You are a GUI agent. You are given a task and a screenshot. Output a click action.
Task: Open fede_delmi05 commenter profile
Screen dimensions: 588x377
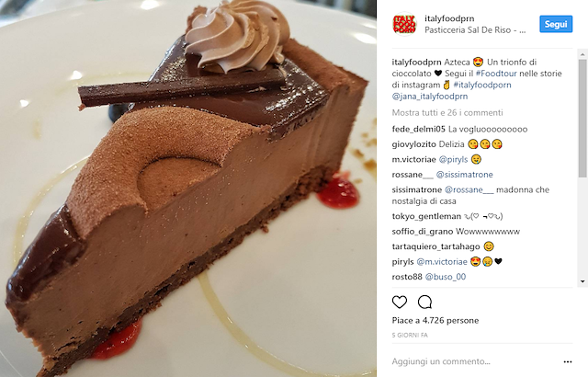tap(419, 129)
